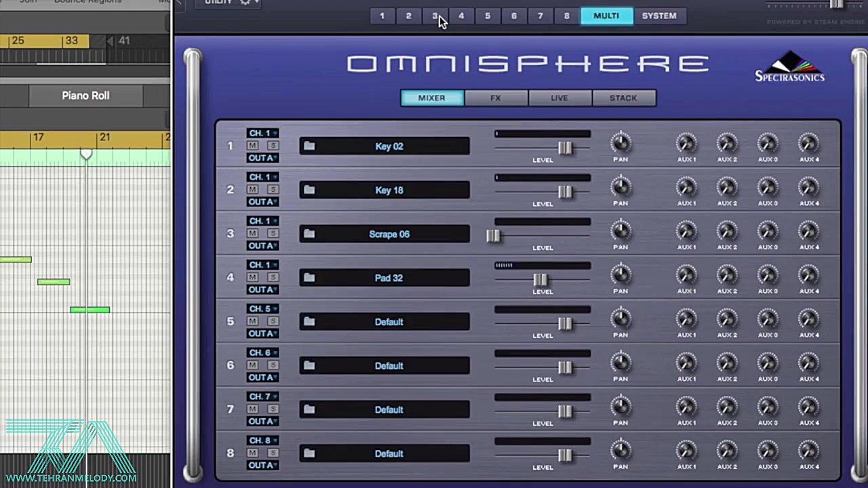Mute part 2 with its M button
Screen dimensions: 868x488
pyautogui.click(x=252, y=190)
